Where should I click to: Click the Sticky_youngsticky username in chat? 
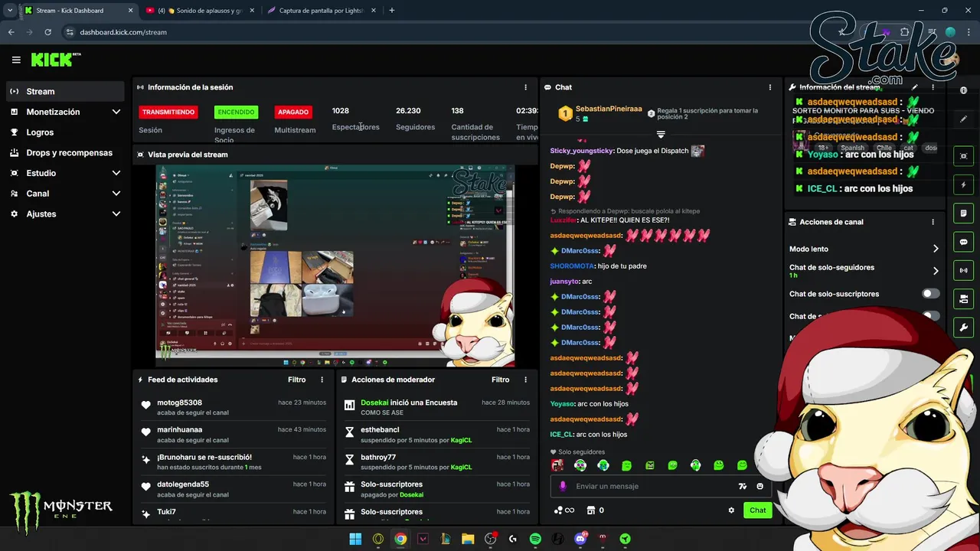(581, 151)
